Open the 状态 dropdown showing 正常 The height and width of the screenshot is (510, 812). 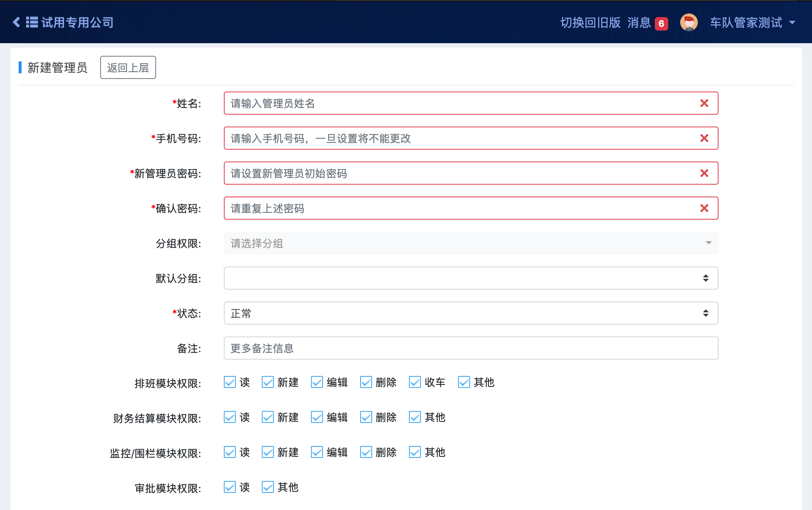pyautogui.click(x=471, y=313)
